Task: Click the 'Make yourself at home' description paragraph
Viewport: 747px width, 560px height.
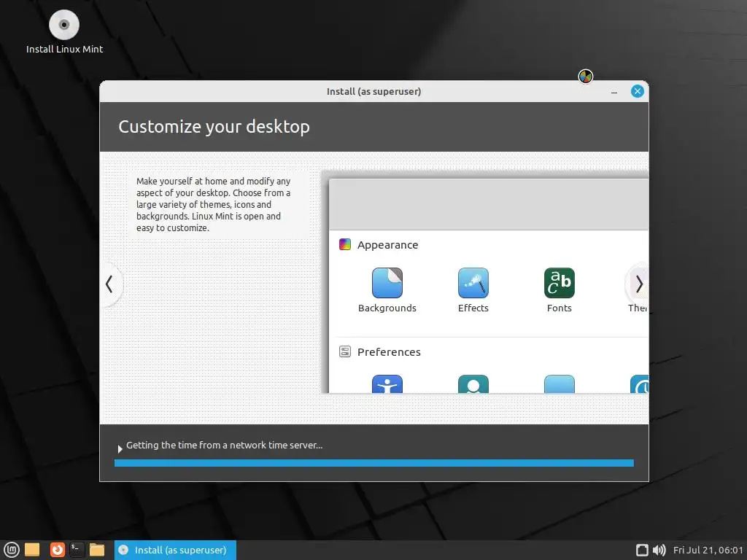Action: point(214,204)
